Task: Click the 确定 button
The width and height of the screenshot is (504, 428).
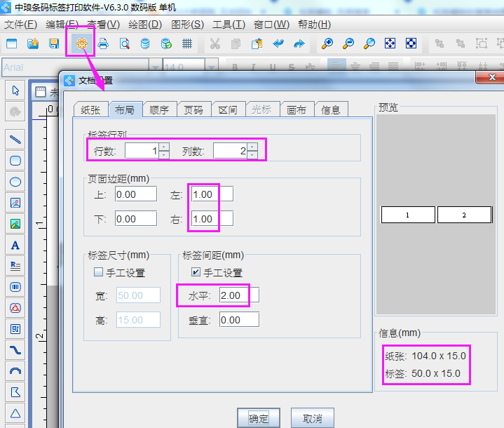Action: (x=259, y=418)
